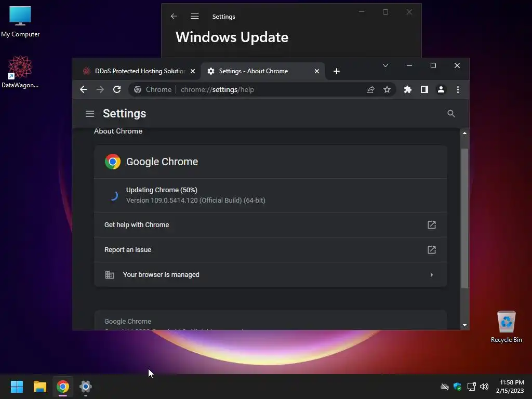Screen dimensions: 532x399
Task: Toggle Chrome side panel icon
Action: point(424,89)
